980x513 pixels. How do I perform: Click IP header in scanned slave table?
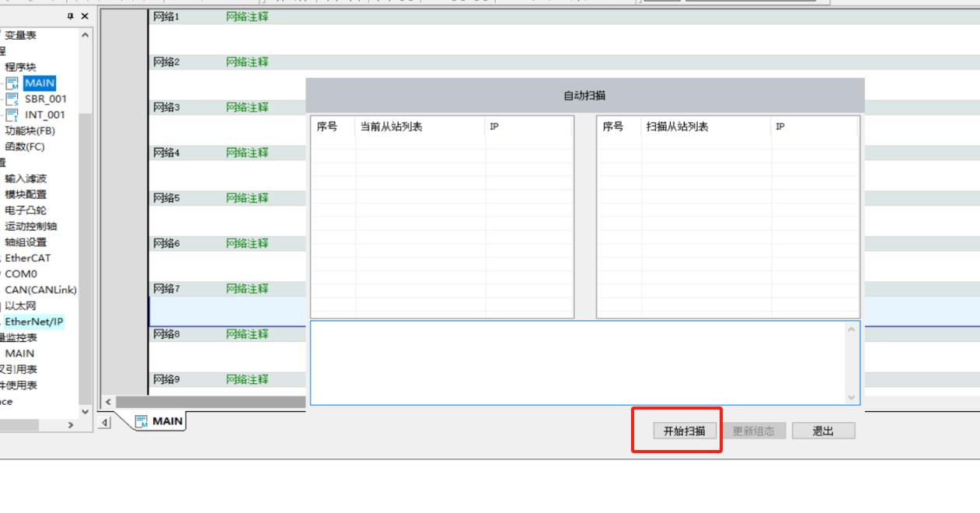tap(780, 127)
